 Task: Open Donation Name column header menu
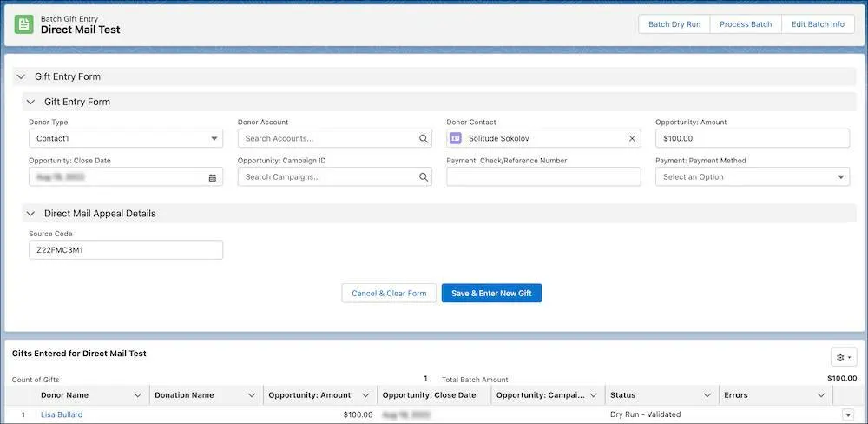click(x=252, y=395)
